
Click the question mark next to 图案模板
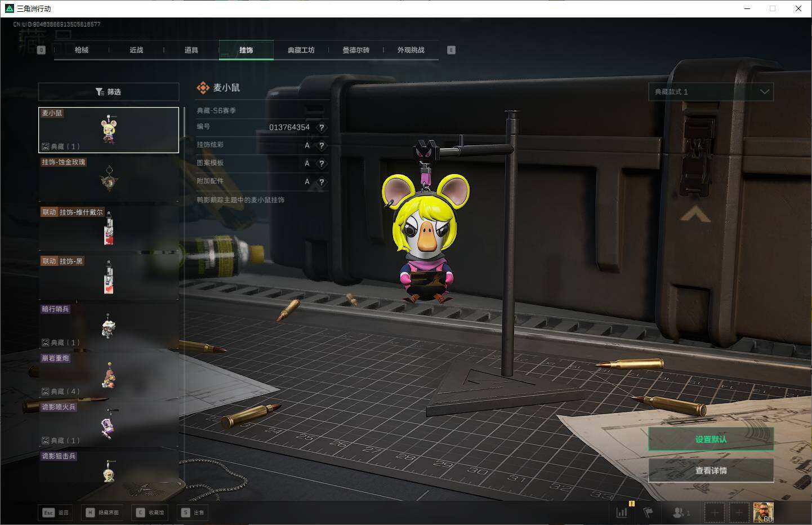click(322, 163)
